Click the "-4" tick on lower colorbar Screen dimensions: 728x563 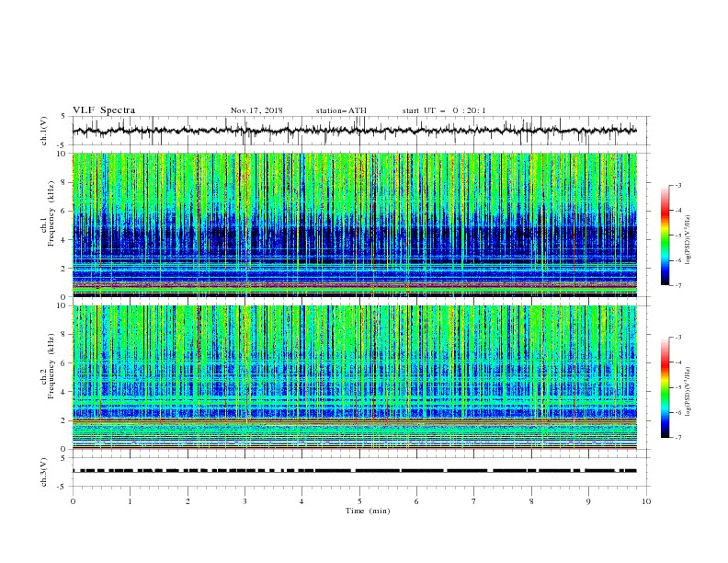678,362
